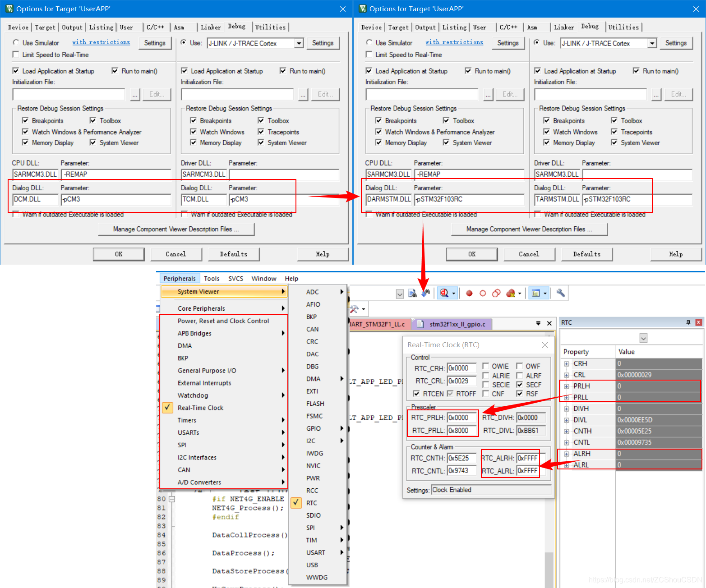The image size is (706, 588).
Task: Toggle the CNF checkbox
Action: [486, 394]
